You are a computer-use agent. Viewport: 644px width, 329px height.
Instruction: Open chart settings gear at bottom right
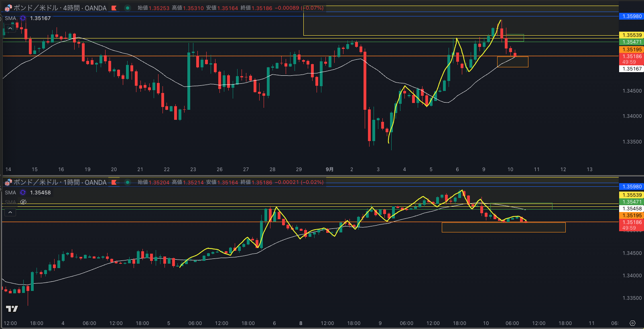[x=633, y=323]
